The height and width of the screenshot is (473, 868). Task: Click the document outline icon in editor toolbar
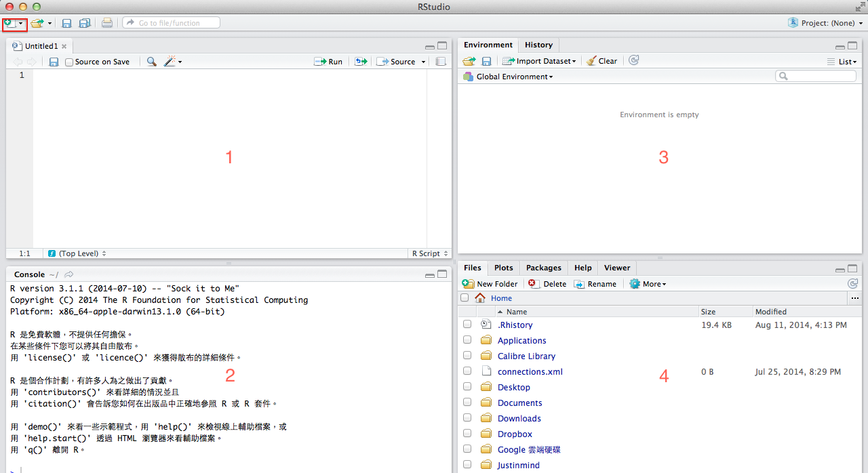(x=441, y=62)
